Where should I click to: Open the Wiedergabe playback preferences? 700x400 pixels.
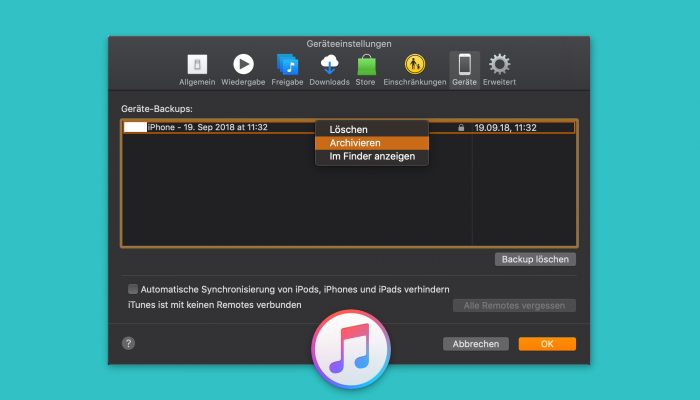point(243,70)
